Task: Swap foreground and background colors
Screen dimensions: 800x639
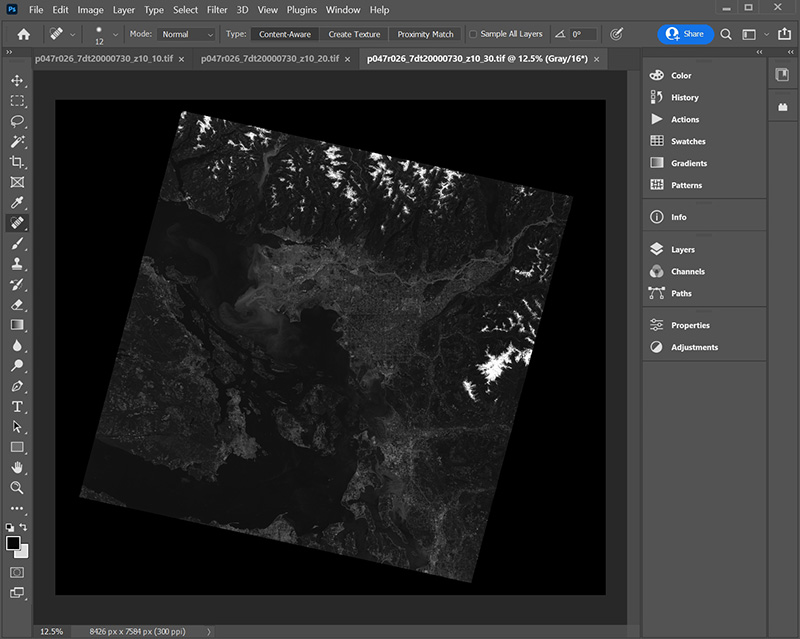Action: (x=24, y=528)
